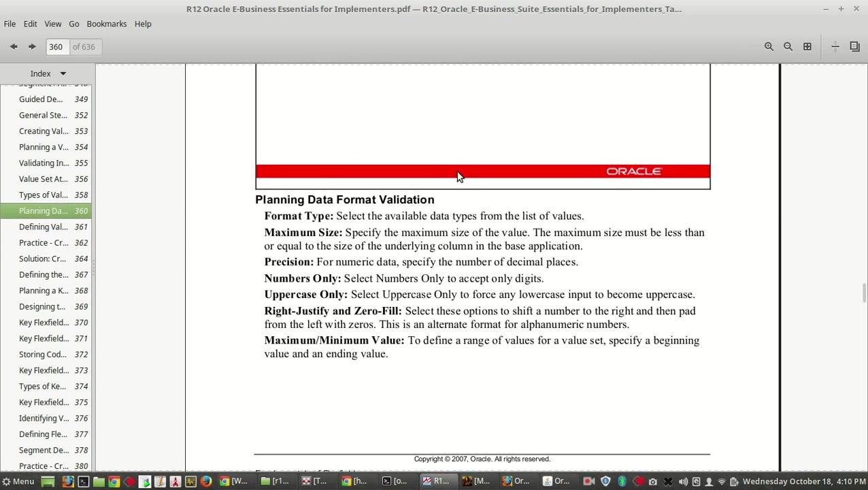The image size is (868, 490).
Task: Open the Wi-Fi network tray icon
Action: [722, 481]
